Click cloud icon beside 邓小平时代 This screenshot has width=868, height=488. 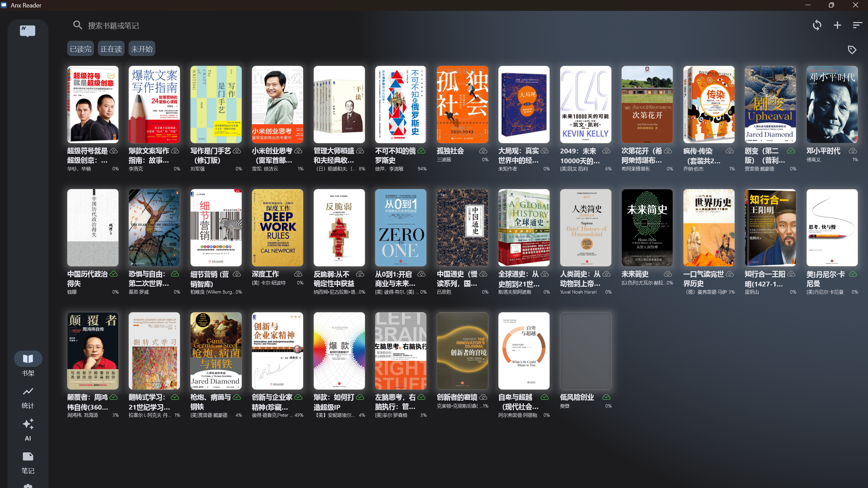pyautogui.click(x=853, y=150)
